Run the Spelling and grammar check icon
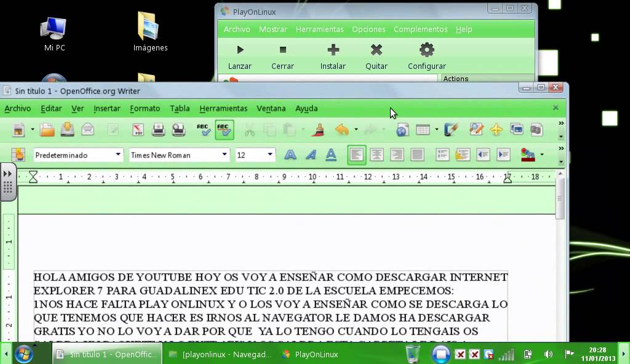This screenshot has height=364, width=630. [x=203, y=130]
